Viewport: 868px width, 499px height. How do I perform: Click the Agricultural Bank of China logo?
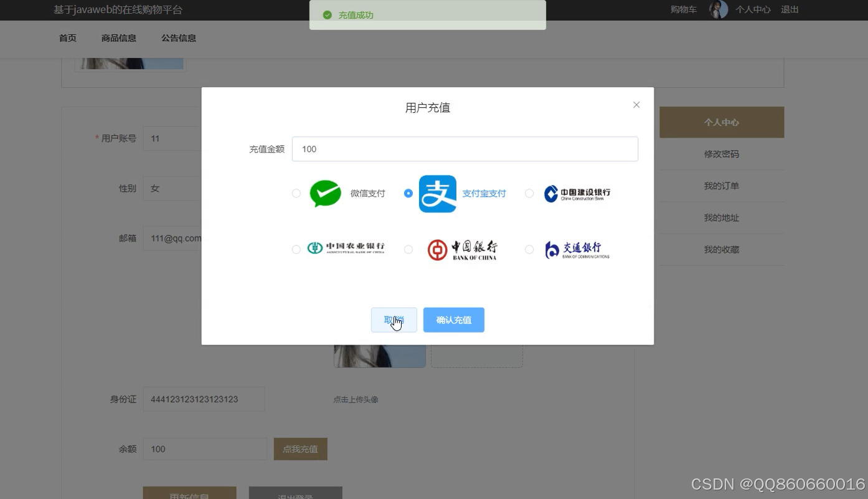point(346,249)
